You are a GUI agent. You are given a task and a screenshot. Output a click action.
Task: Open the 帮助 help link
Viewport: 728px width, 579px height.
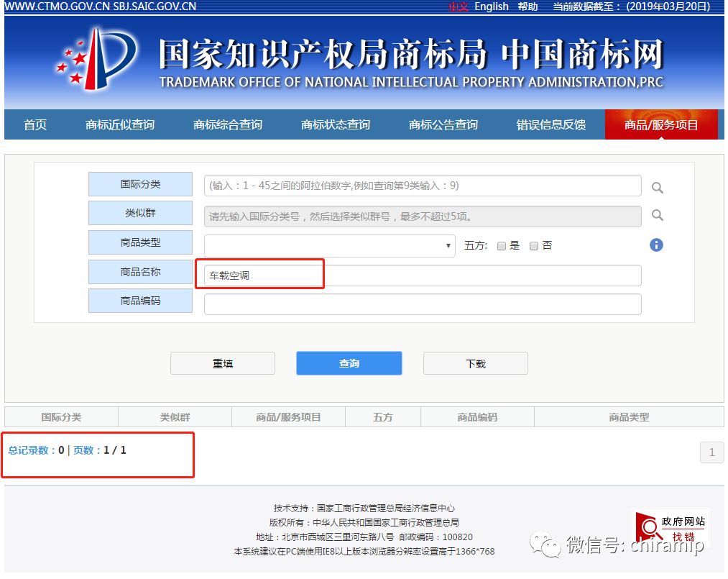click(x=528, y=6)
